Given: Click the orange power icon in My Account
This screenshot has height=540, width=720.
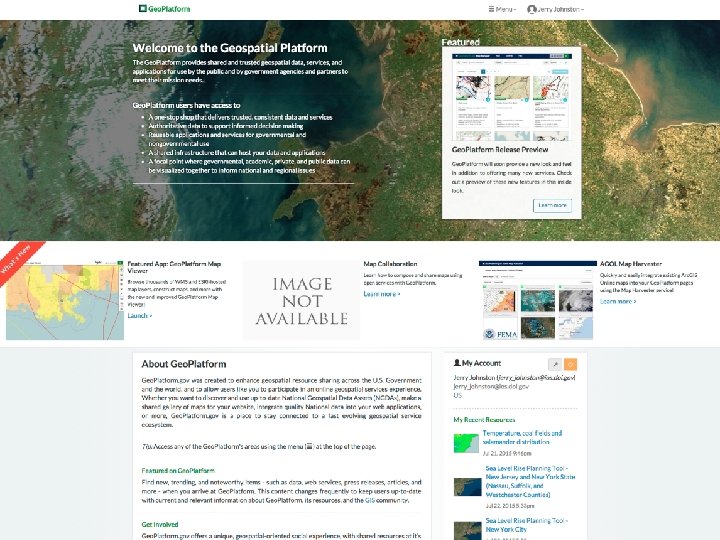Looking at the screenshot, I should [x=570, y=364].
